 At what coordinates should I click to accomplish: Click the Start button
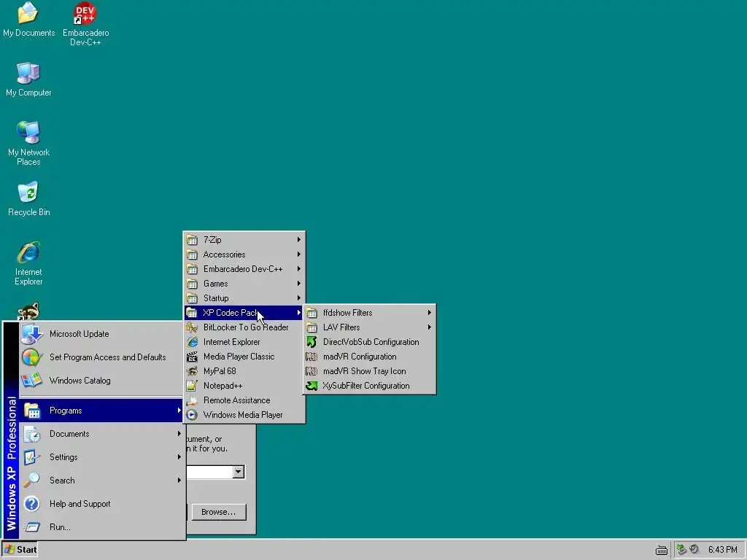(x=20, y=550)
